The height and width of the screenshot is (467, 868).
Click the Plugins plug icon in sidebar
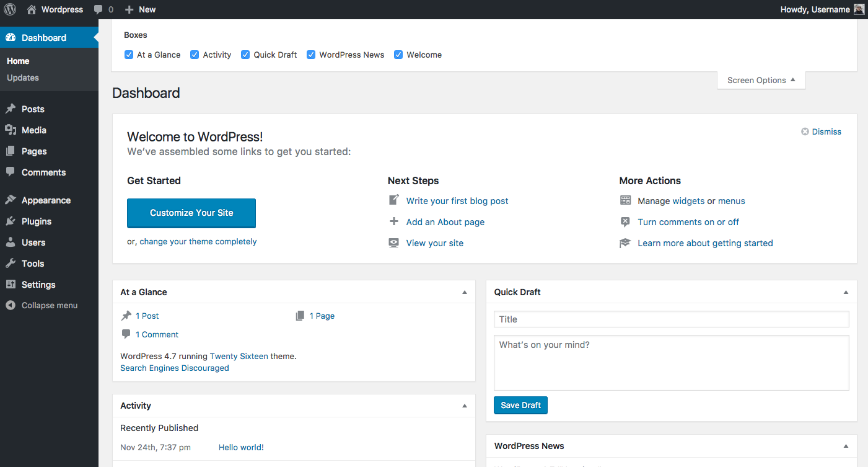11,221
